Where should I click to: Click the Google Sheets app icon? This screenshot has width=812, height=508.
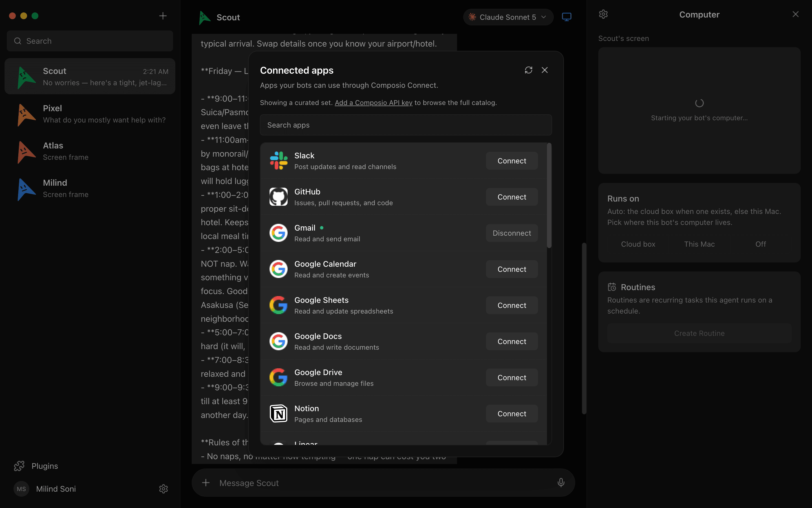[x=279, y=305]
